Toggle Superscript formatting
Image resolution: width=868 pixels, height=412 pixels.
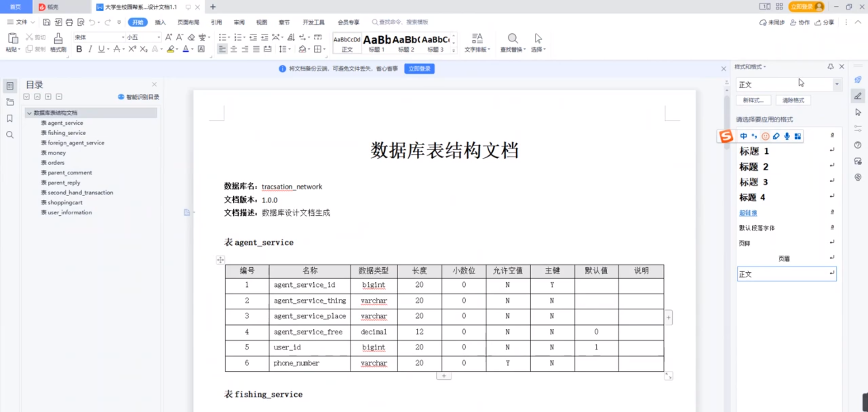[132, 49]
